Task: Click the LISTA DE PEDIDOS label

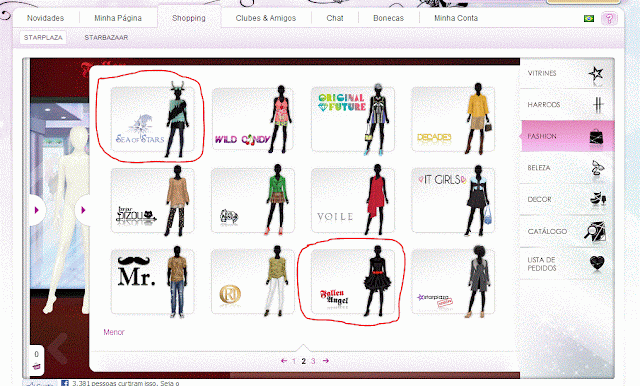Action: click(542, 264)
